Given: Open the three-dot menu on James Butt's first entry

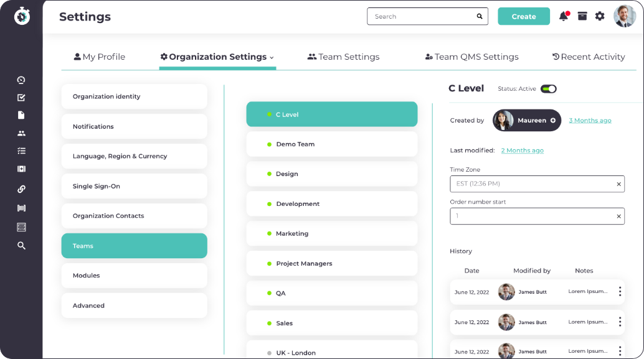Looking at the screenshot, I should coord(620,291).
